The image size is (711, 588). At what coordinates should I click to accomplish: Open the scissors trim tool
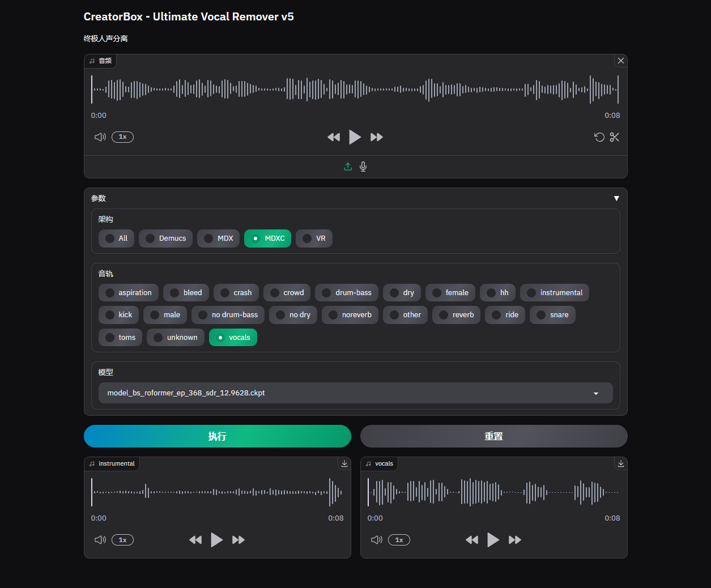(615, 137)
